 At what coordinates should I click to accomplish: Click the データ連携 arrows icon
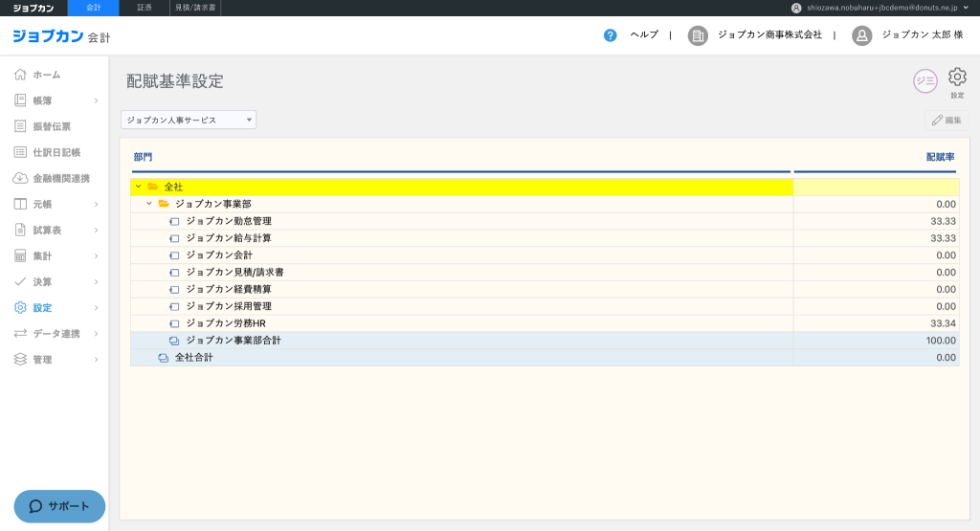20,334
